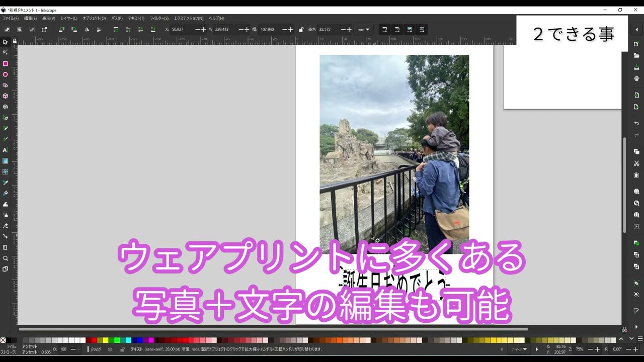Open the mm units dropdown
Viewport: 644px width, 362px height.
click(x=363, y=29)
